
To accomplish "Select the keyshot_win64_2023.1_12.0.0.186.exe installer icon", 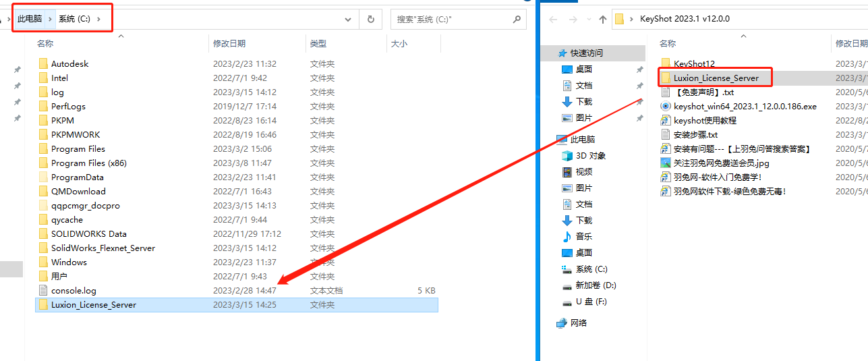I will tap(666, 106).
